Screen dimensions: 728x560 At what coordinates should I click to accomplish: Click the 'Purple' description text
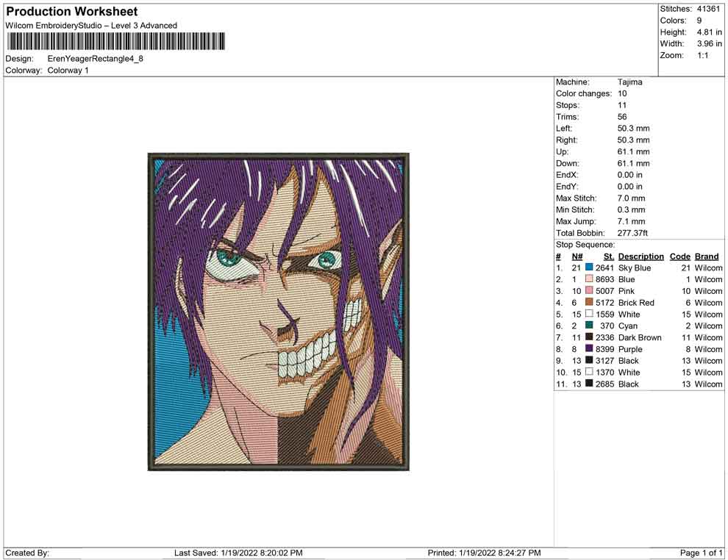click(x=630, y=349)
